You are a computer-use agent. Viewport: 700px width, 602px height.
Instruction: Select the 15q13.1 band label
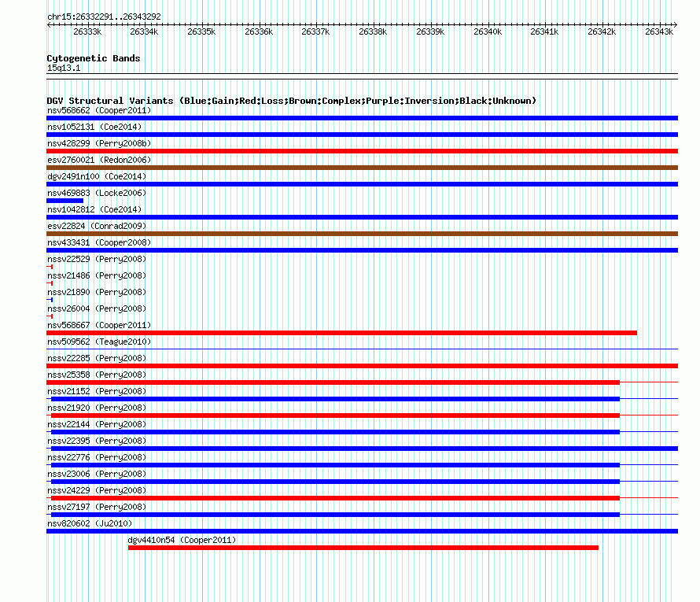[x=64, y=68]
